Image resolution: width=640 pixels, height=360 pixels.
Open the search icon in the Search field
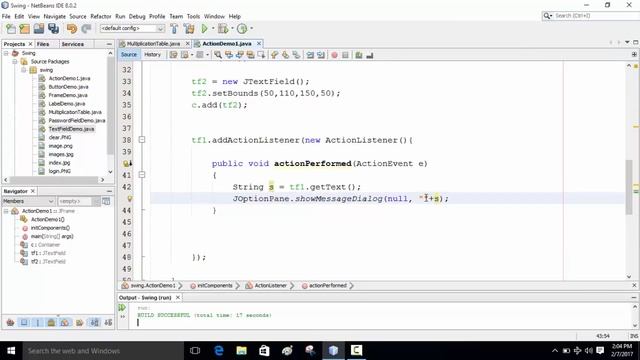pos(547,16)
